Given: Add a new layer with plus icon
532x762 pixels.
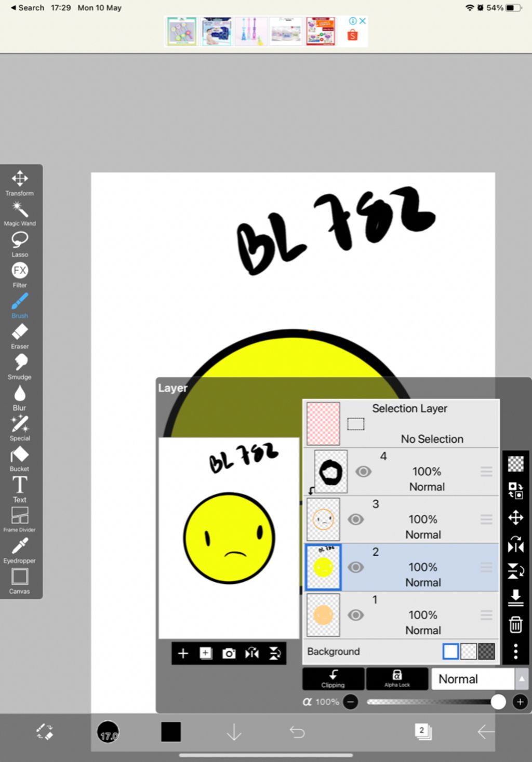Looking at the screenshot, I should pyautogui.click(x=183, y=653).
